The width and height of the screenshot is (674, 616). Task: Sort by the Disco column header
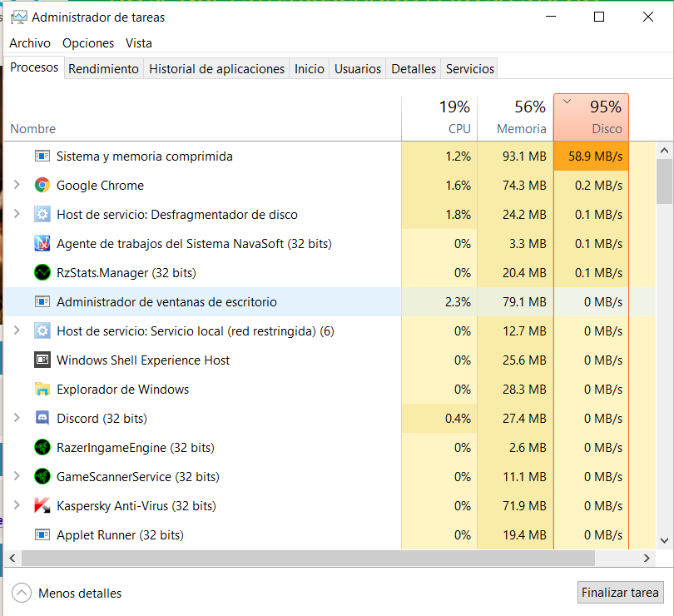(591, 117)
